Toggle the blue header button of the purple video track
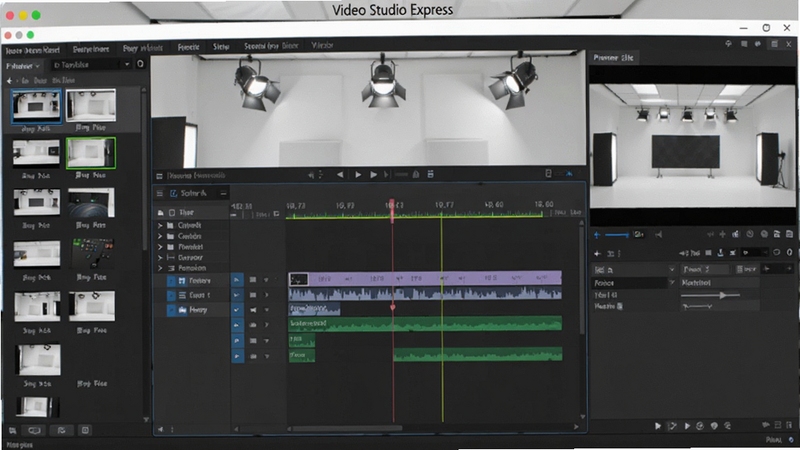 237,280
